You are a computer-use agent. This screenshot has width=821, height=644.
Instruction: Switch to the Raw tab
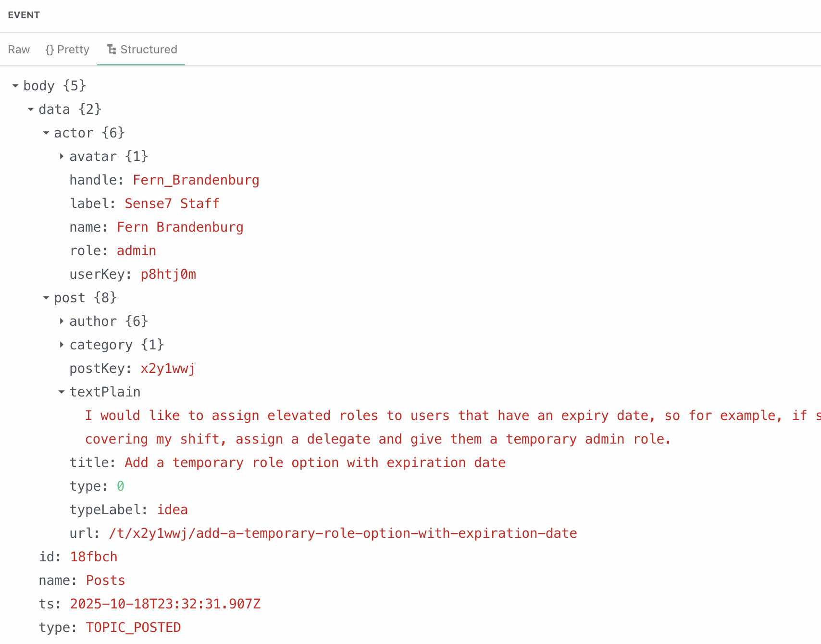click(19, 50)
